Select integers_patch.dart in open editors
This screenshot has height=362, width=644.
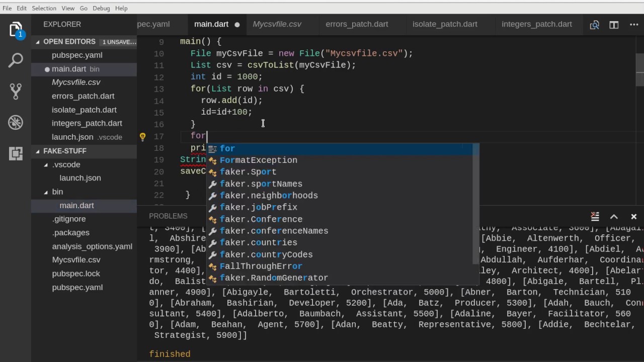tap(84, 123)
